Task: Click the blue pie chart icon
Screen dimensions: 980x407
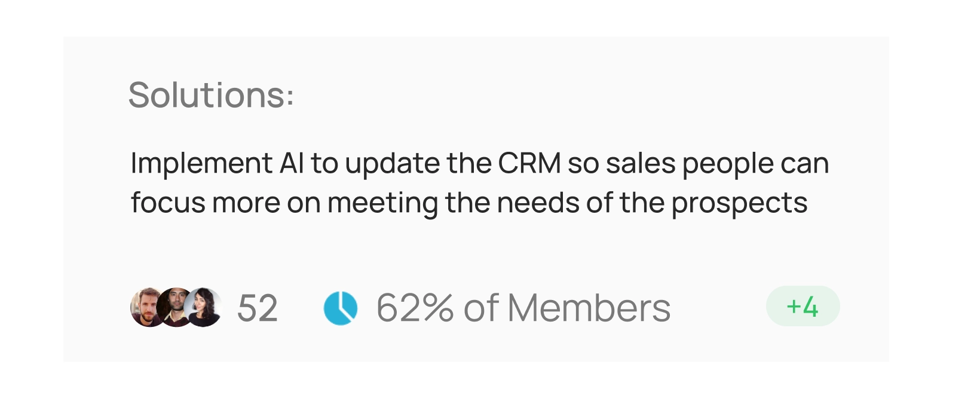Action: tap(341, 308)
